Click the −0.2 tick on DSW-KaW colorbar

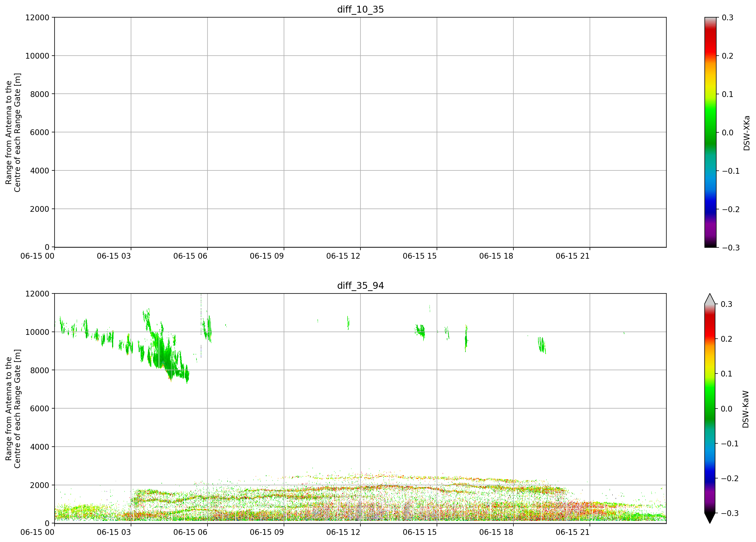[730, 478]
